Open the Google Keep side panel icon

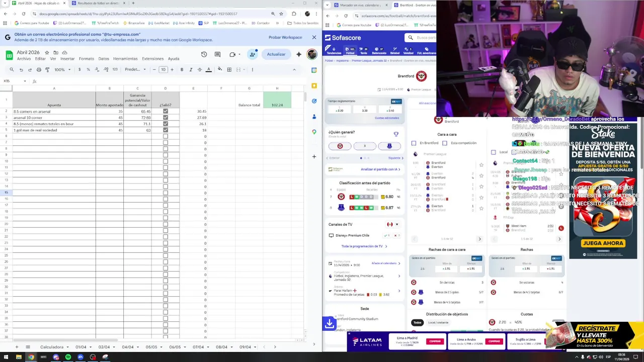coord(314,85)
